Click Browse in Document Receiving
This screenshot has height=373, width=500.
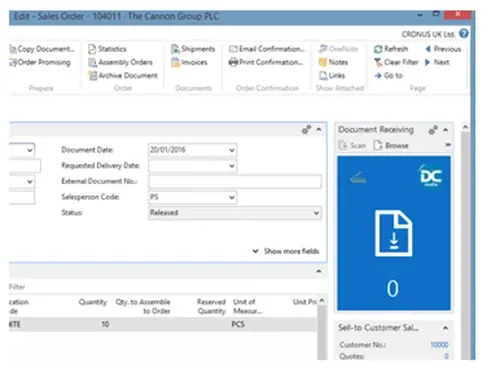click(x=391, y=145)
